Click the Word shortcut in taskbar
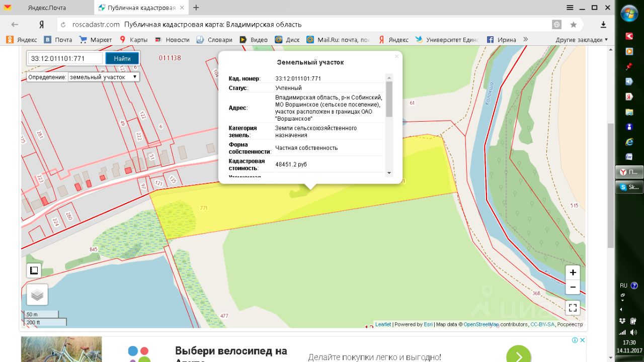 (629, 157)
